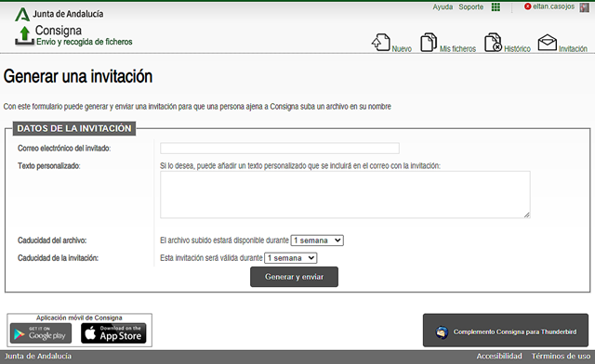Click the red logout icon beside username
Image resolution: width=595 pixels, height=364 pixels.
[x=527, y=6]
